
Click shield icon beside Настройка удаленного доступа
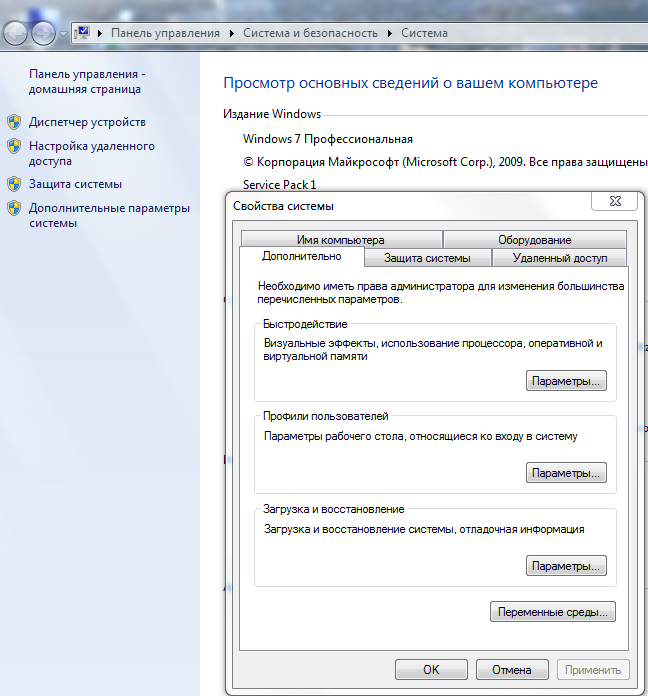coord(14,146)
